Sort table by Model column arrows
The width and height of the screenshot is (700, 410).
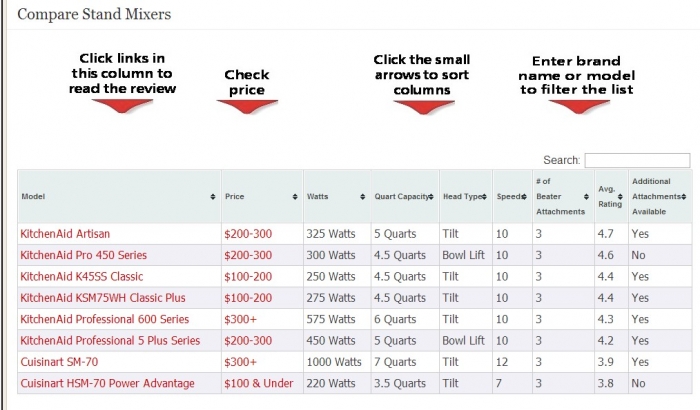pos(212,197)
